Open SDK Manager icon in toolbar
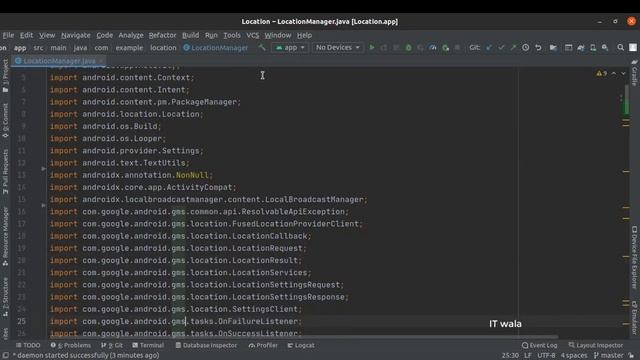Screen dimensions: 640x360 tap(605, 48)
